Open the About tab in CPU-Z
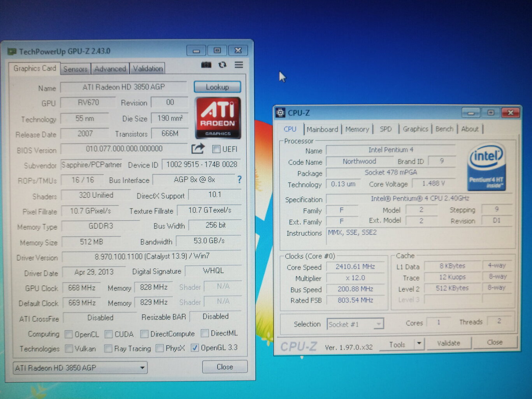This screenshot has height=399, width=532. (470, 129)
